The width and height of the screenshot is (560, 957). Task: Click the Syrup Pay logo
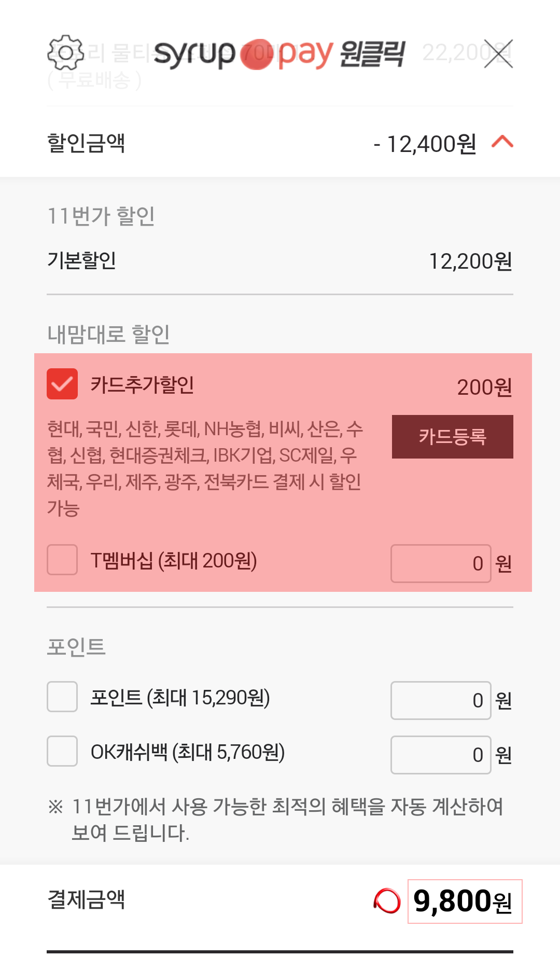tap(279, 53)
